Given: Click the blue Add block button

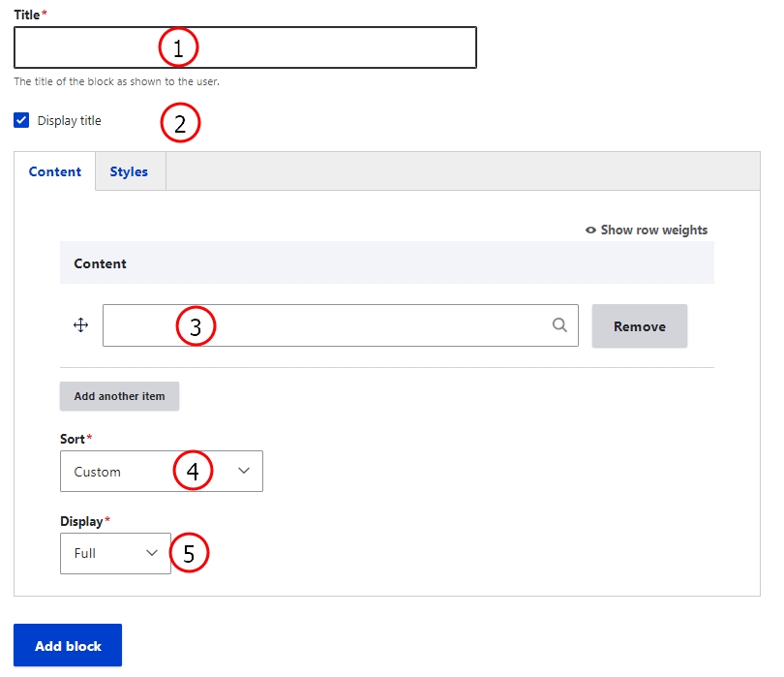Looking at the screenshot, I should [x=68, y=645].
